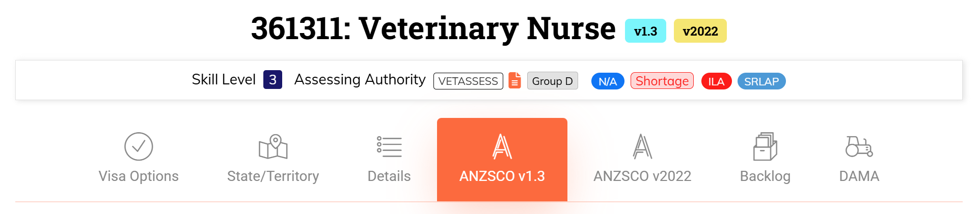The image size is (980, 214).
Task: Click the Backlog stacked boxes icon
Action: click(x=765, y=146)
